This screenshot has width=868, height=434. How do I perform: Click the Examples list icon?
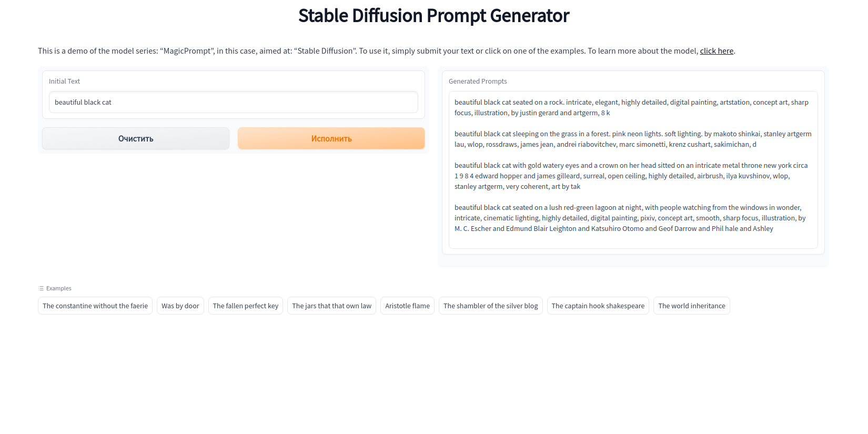coord(41,288)
